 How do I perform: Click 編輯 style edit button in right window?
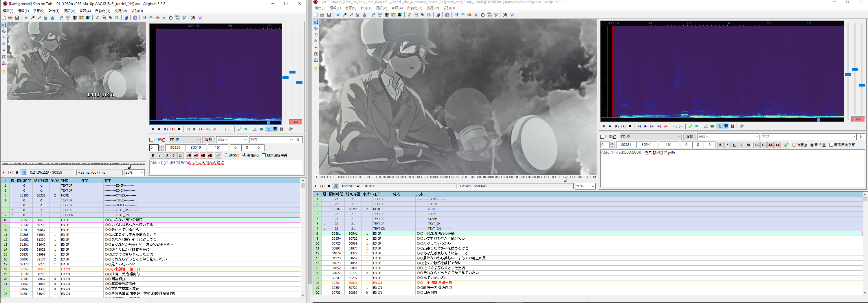tap(689, 137)
